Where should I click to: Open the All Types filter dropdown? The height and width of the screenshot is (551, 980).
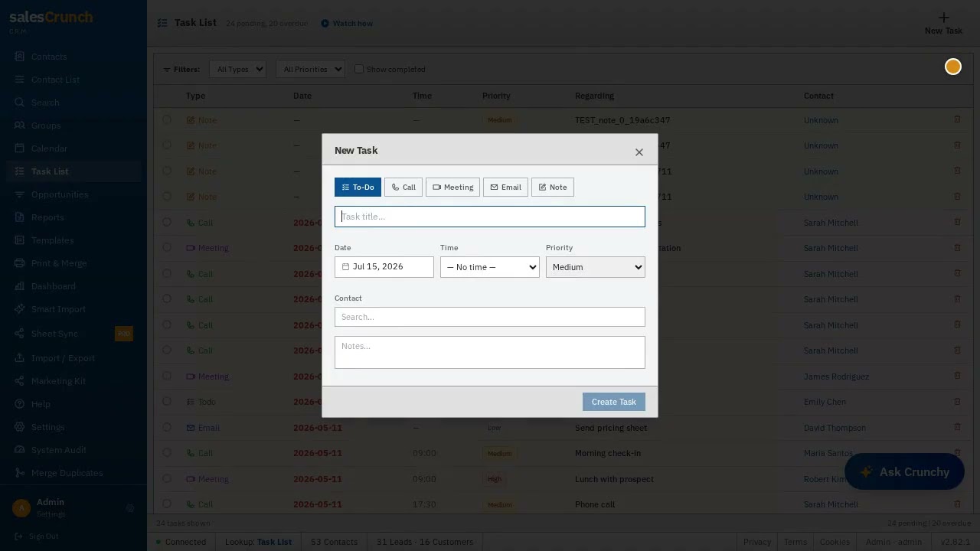237,69
